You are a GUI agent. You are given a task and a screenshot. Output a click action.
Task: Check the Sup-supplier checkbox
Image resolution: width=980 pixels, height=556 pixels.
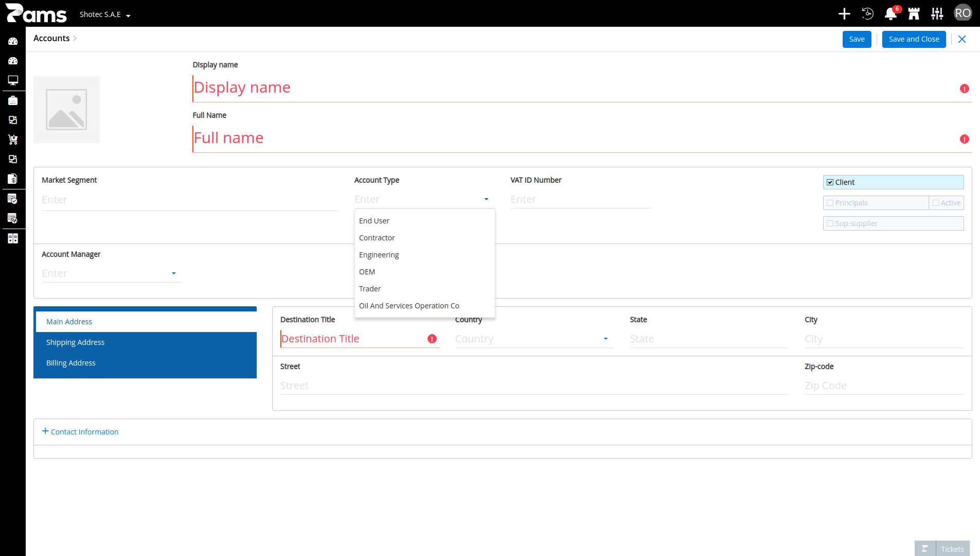[830, 223]
